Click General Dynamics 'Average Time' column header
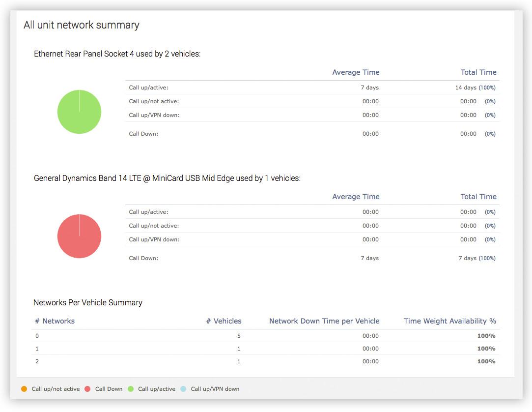The width and height of the screenshot is (532, 412). (356, 197)
